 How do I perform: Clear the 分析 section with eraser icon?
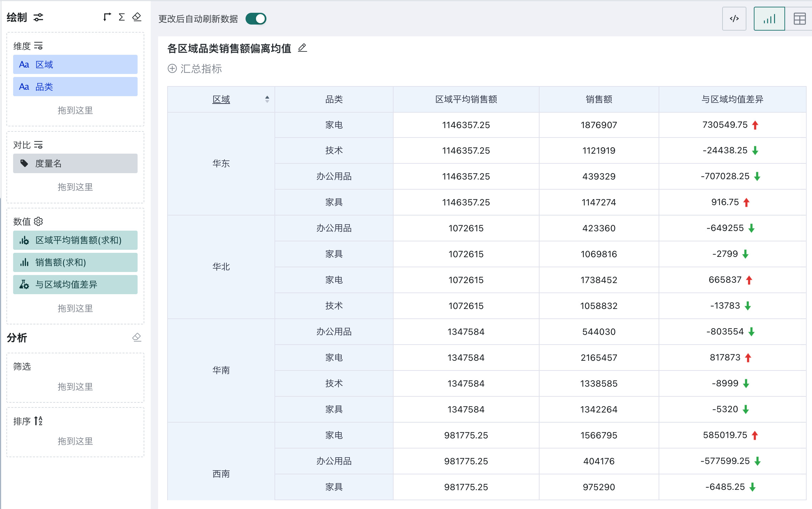(137, 337)
